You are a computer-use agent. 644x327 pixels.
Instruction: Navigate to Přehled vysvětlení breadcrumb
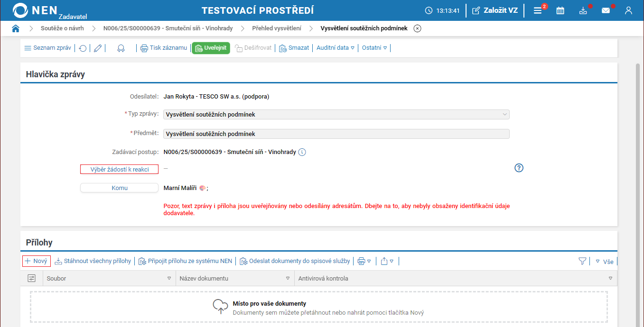pyautogui.click(x=276, y=28)
